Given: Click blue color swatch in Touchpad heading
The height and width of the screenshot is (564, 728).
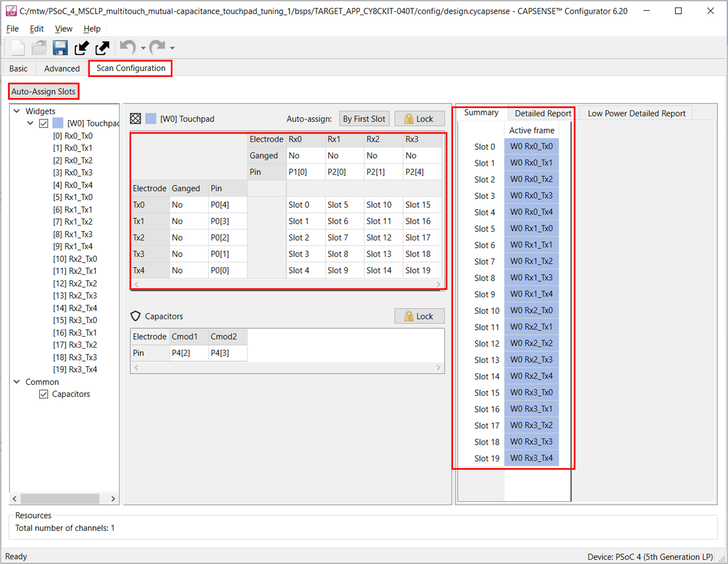Looking at the screenshot, I should click(x=151, y=119).
